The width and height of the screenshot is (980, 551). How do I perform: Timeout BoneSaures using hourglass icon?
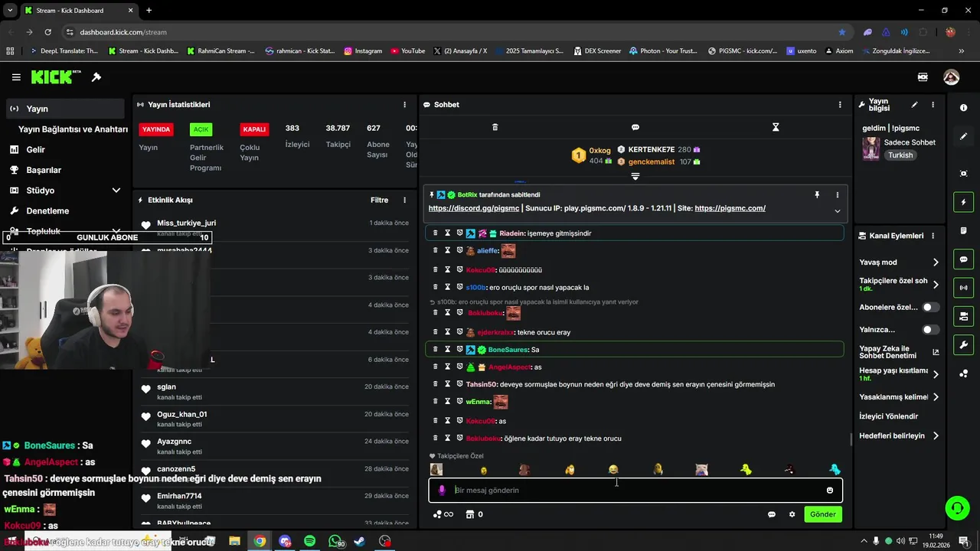pos(448,350)
